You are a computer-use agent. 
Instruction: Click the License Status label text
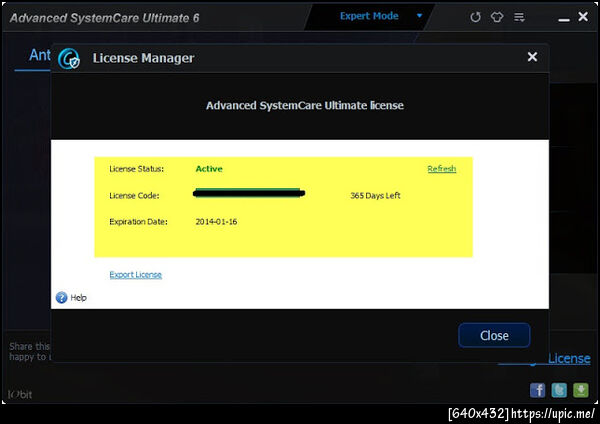coord(136,169)
